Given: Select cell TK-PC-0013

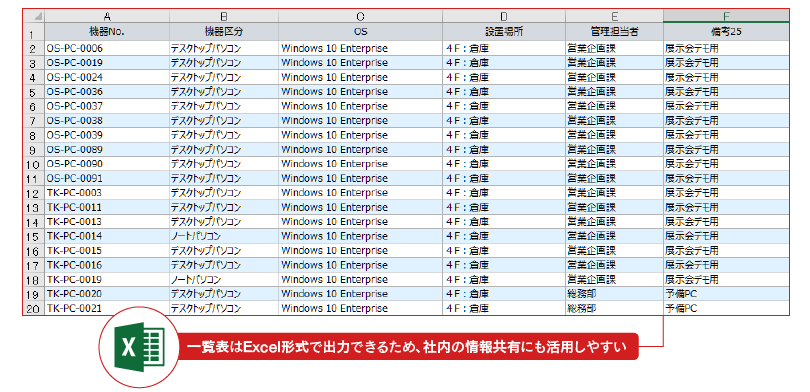Looking at the screenshot, I should coord(107,222).
